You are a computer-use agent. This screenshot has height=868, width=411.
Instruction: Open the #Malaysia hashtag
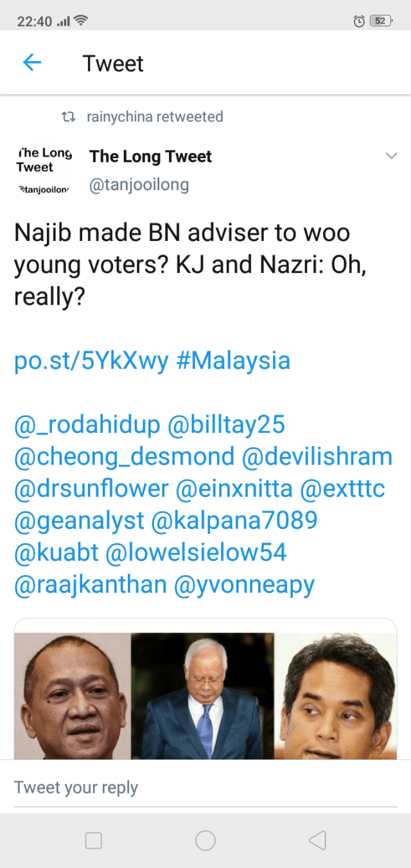pyautogui.click(x=232, y=360)
